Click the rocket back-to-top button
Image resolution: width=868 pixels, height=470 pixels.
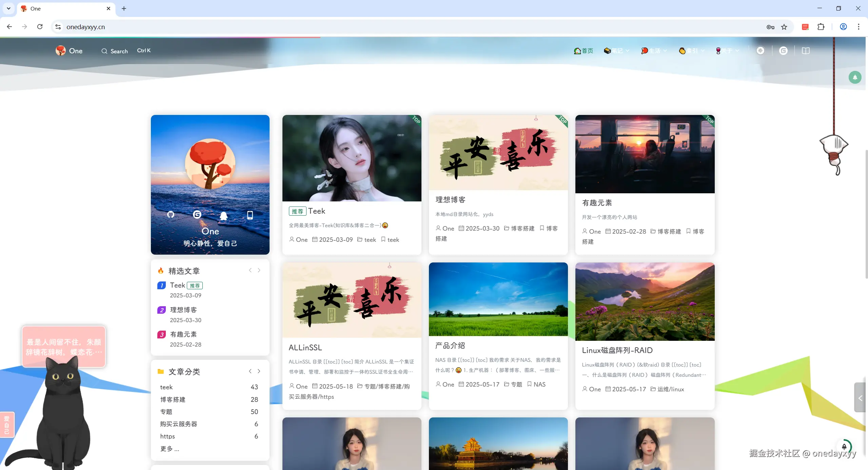[844, 447]
